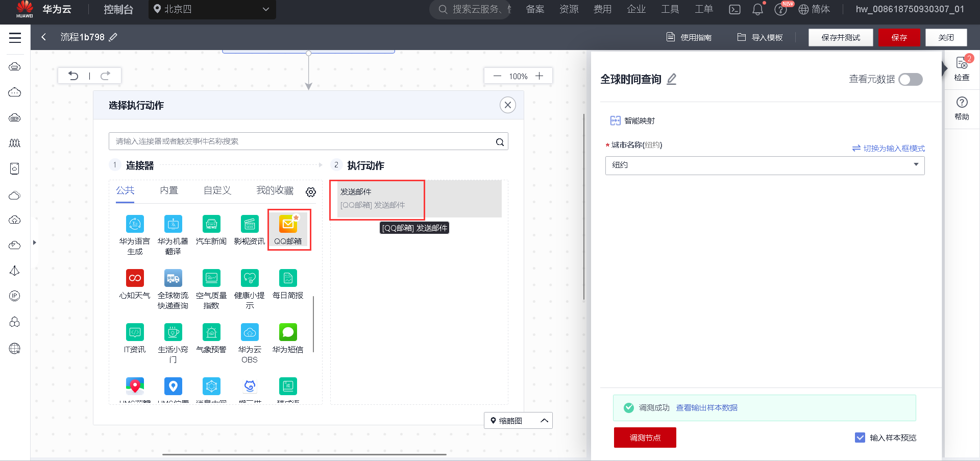Open the 查看输出样本数据 link
Screen dimensions: 980x461
(x=706, y=408)
